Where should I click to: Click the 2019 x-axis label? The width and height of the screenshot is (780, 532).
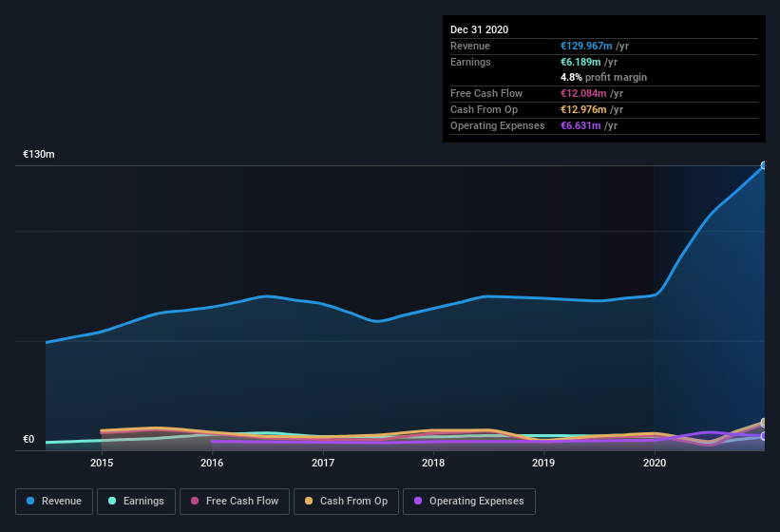click(543, 463)
